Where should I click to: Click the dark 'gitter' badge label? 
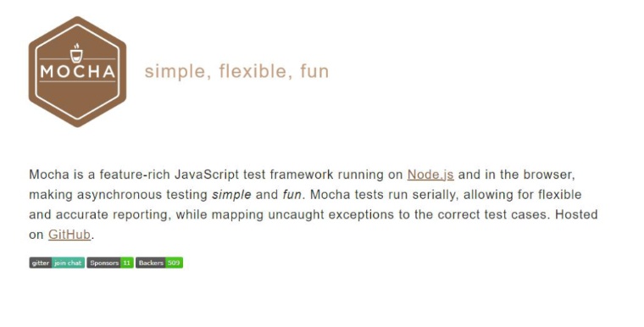coord(41,263)
